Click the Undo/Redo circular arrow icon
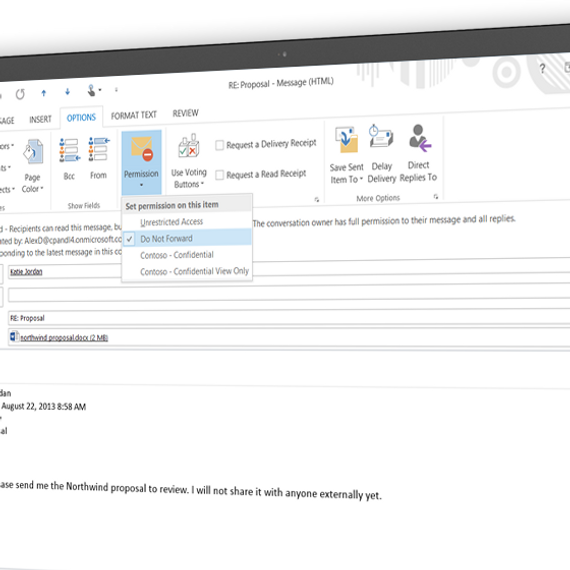The width and height of the screenshot is (570, 570). click(x=20, y=94)
